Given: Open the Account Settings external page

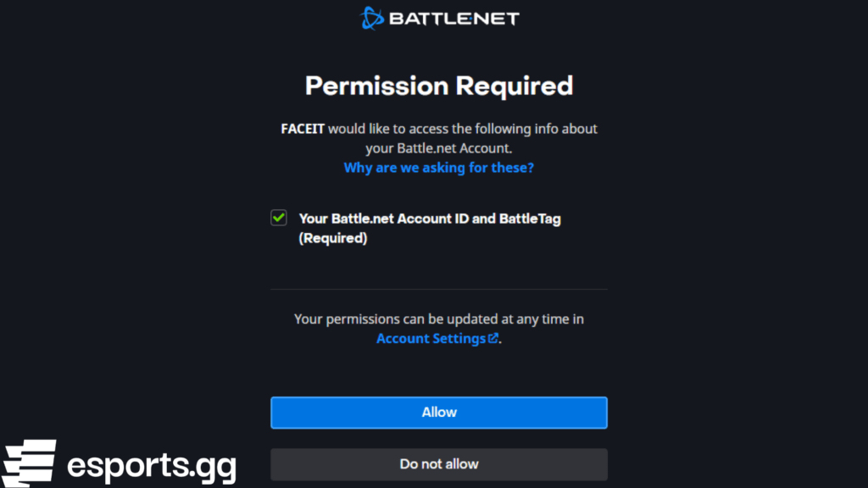Looking at the screenshot, I should (431, 338).
